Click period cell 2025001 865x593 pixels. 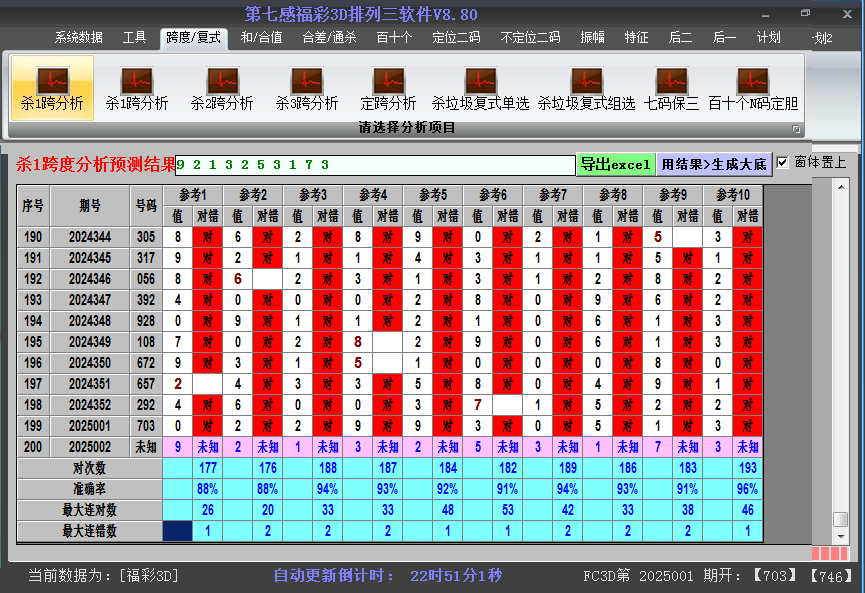pyautogui.click(x=90, y=426)
